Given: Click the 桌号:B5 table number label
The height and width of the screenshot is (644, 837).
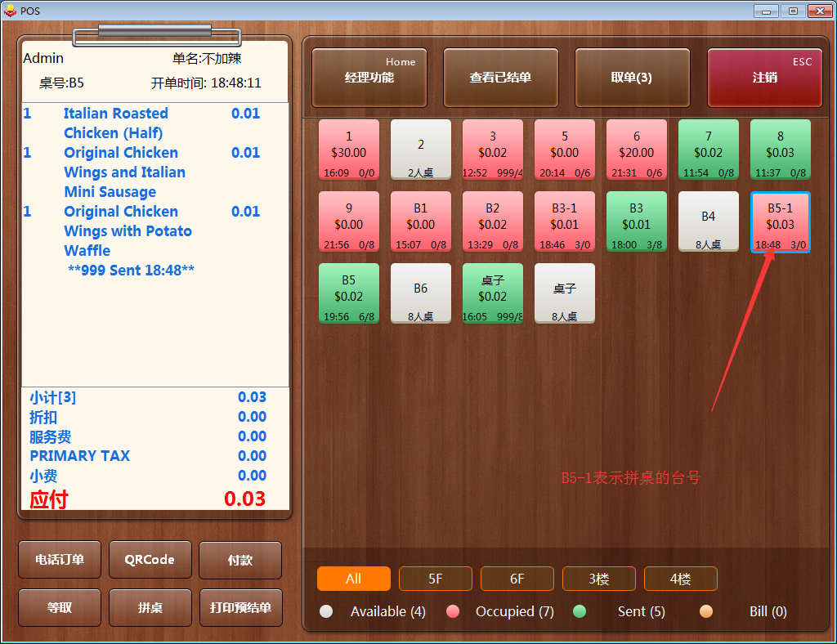Looking at the screenshot, I should [61, 83].
